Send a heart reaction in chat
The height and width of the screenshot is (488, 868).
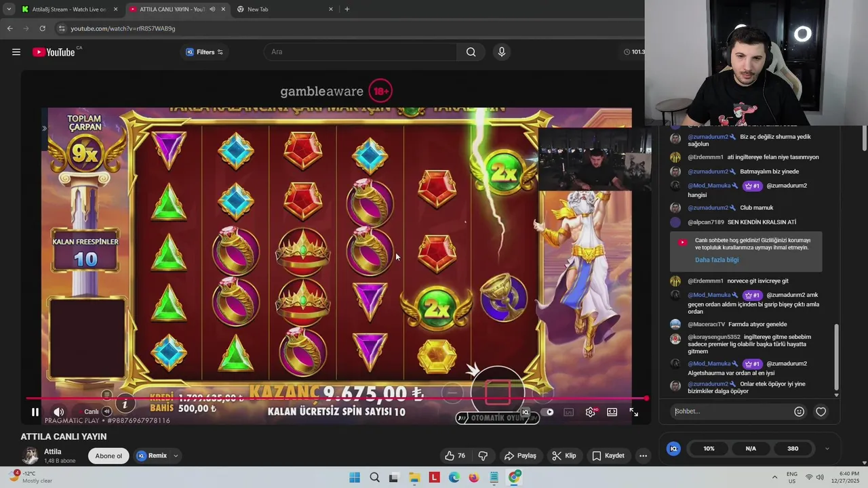821,411
